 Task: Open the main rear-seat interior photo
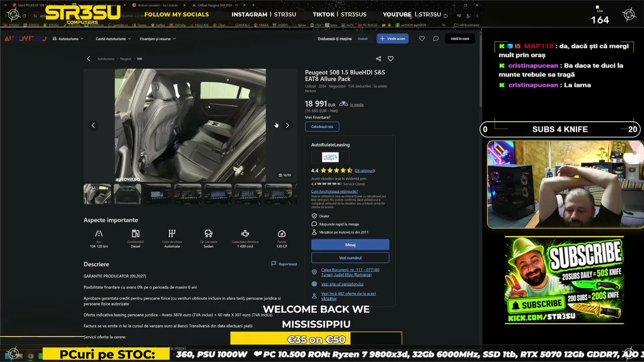click(190, 125)
